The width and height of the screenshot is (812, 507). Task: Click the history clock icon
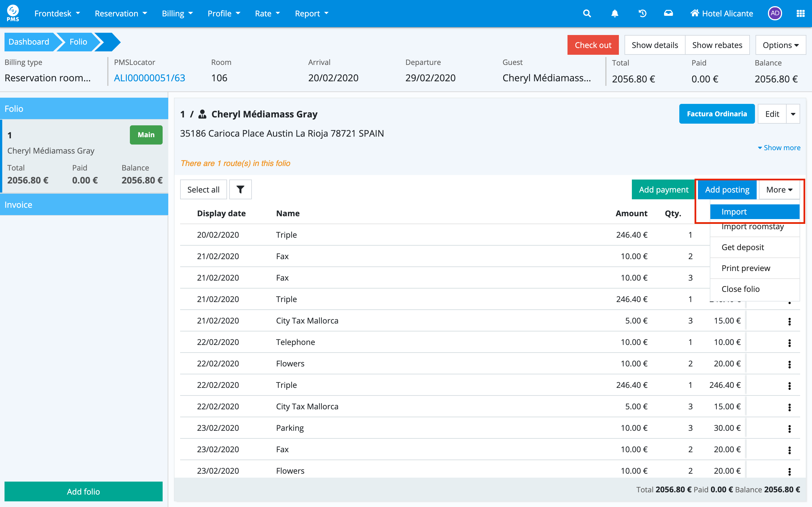point(642,14)
